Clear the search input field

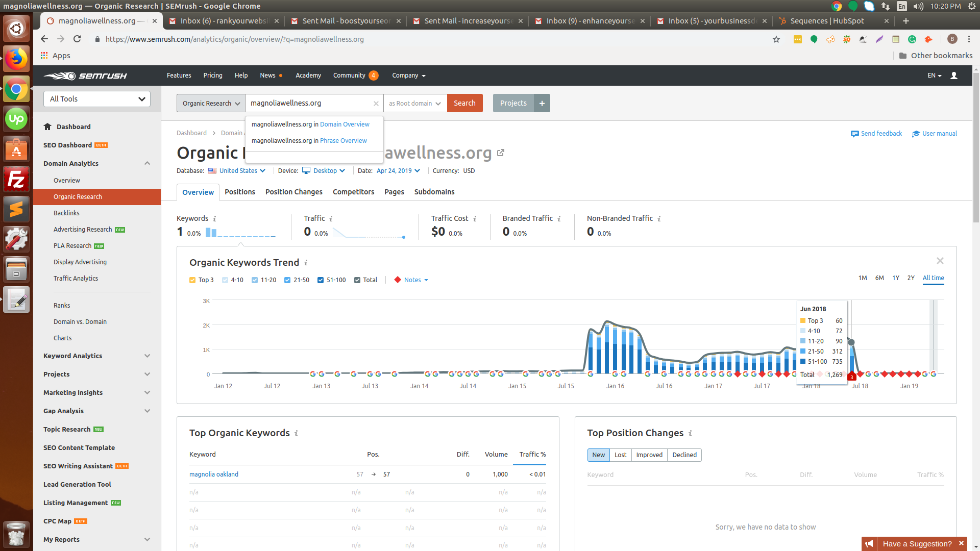pyautogui.click(x=376, y=104)
